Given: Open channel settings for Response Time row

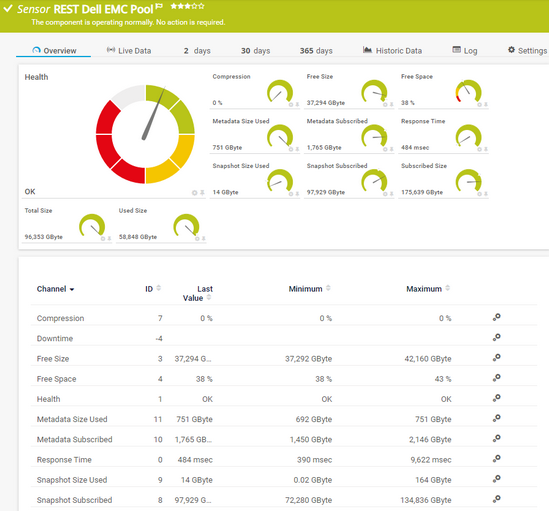Looking at the screenshot, I should [496, 459].
